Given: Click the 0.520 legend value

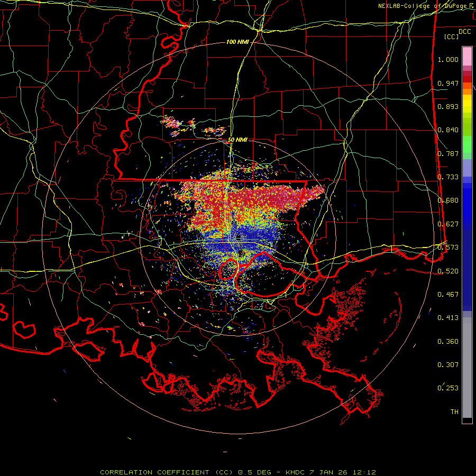Looking at the screenshot, I should pyautogui.click(x=448, y=271).
